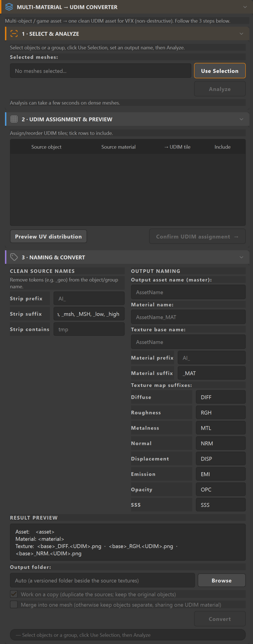
Task: Edit the Emission suffix EMI field
Action: tap(220, 474)
